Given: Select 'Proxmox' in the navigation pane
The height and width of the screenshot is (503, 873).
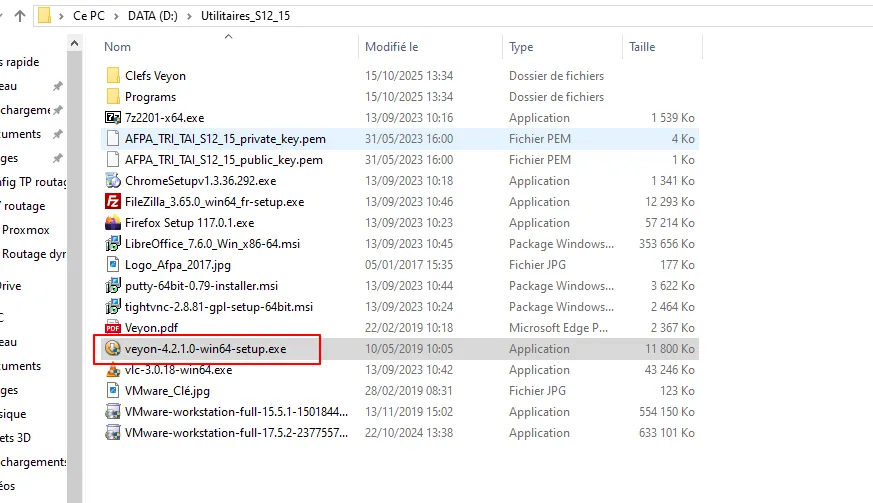Looking at the screenshot, I should tap(26, 230).
